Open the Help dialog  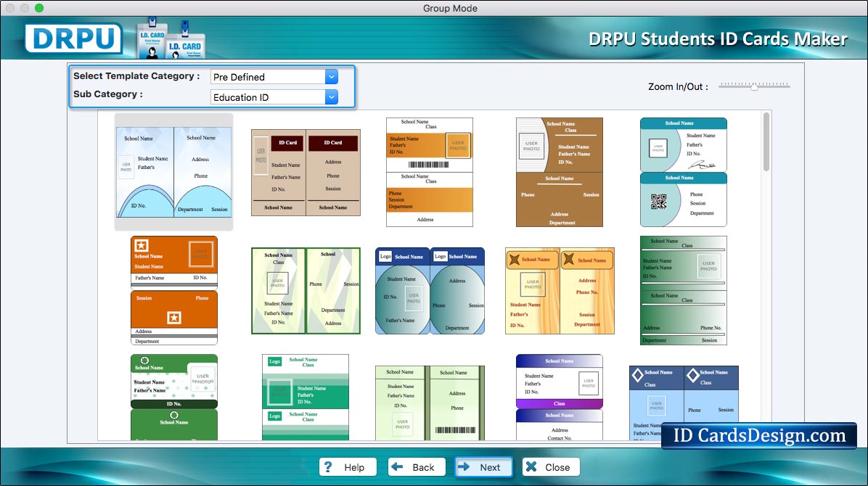pyautogui.click(x=348, y=467)
